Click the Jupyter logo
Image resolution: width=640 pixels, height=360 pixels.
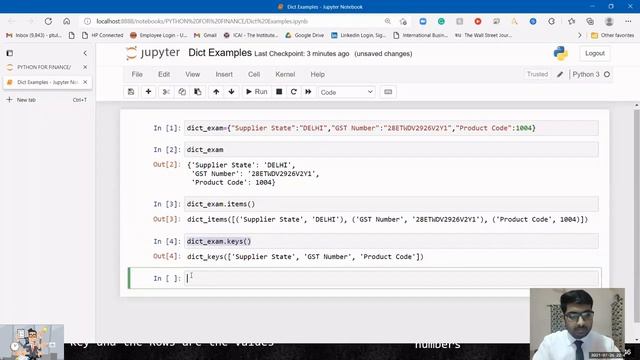point(153,53)
